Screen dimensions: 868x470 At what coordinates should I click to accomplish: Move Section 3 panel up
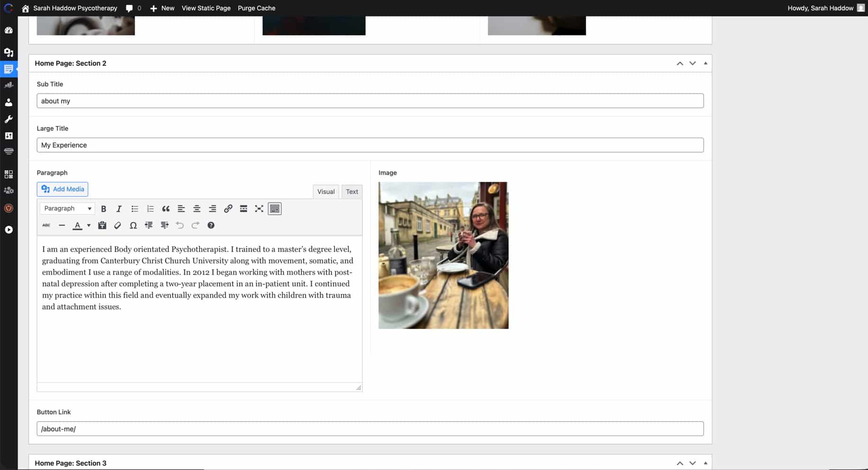pos(680,463)
